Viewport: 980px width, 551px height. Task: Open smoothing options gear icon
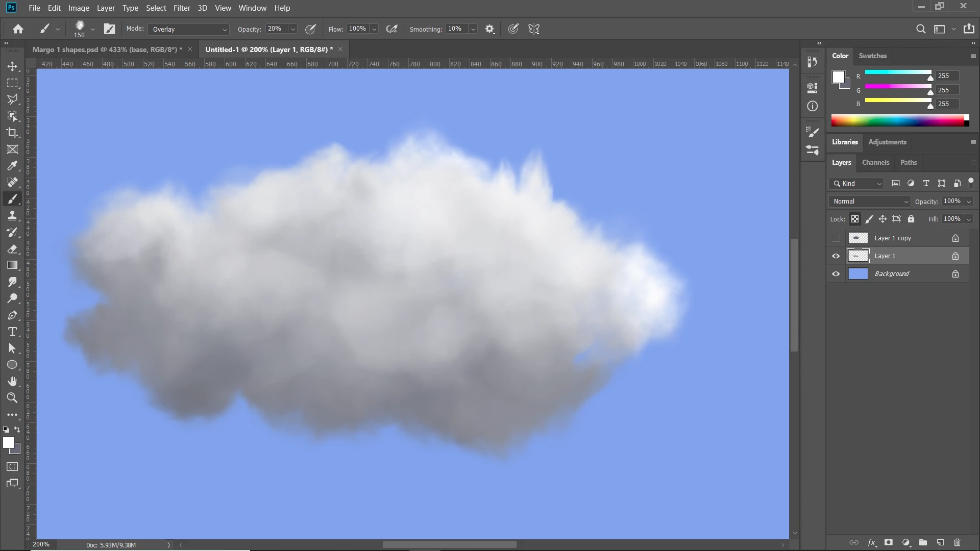coord(489,29)
